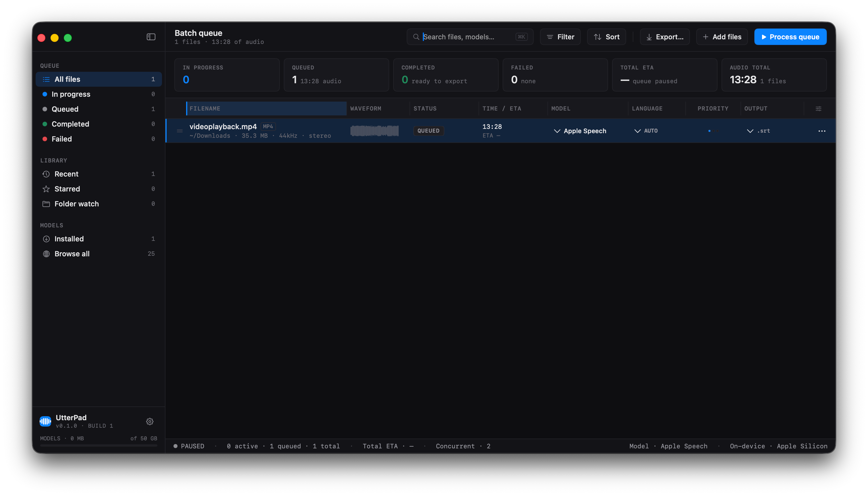
Task: Sort by PRIORITY column header
Action: (x=713, y=109)
